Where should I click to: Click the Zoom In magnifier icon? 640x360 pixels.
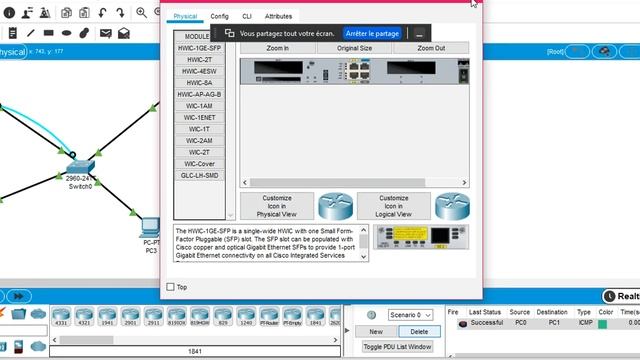pyautogui.click(x=141, y=13)
